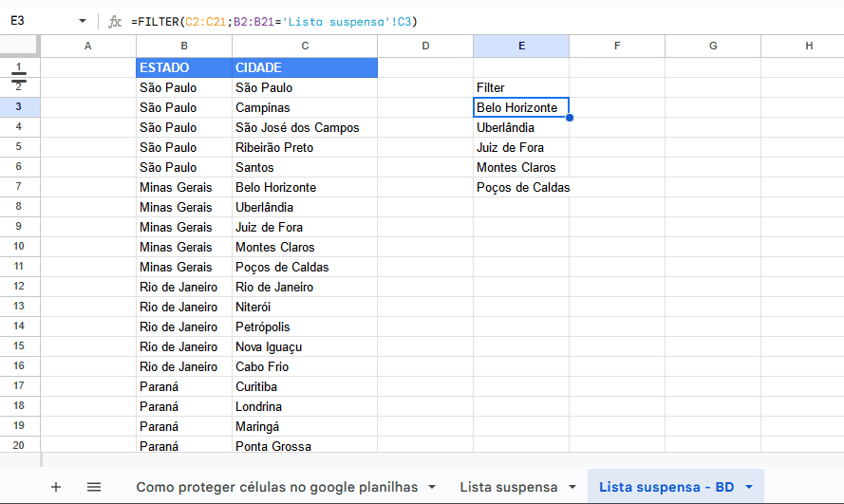The height and width of the screenshot is (504, 844).
Task: Click the Name Box showing E3
Action: pyautogui.click(x=38, y=21)
